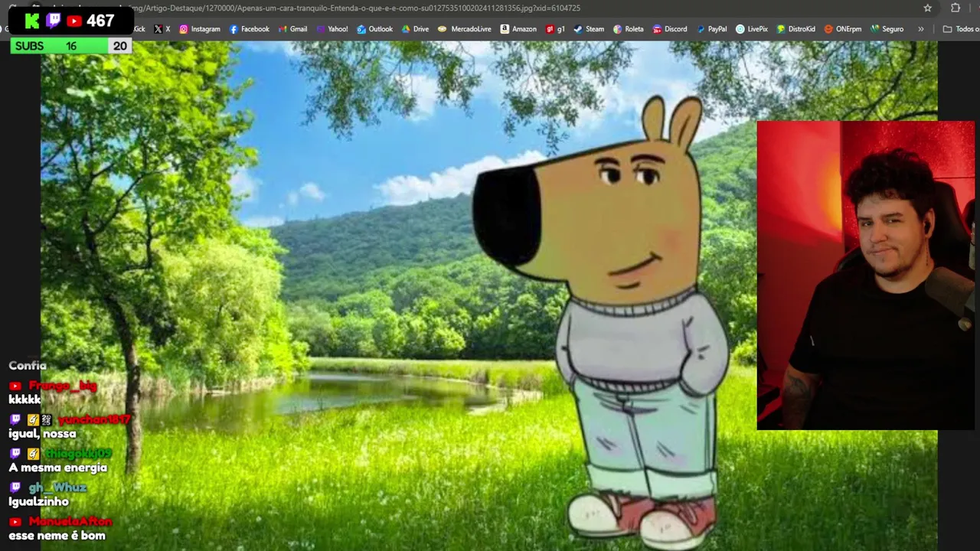This screenshot has height=551, width=980.
Task: Click chat username gh_Whuz
Action: tap(57, 487)
